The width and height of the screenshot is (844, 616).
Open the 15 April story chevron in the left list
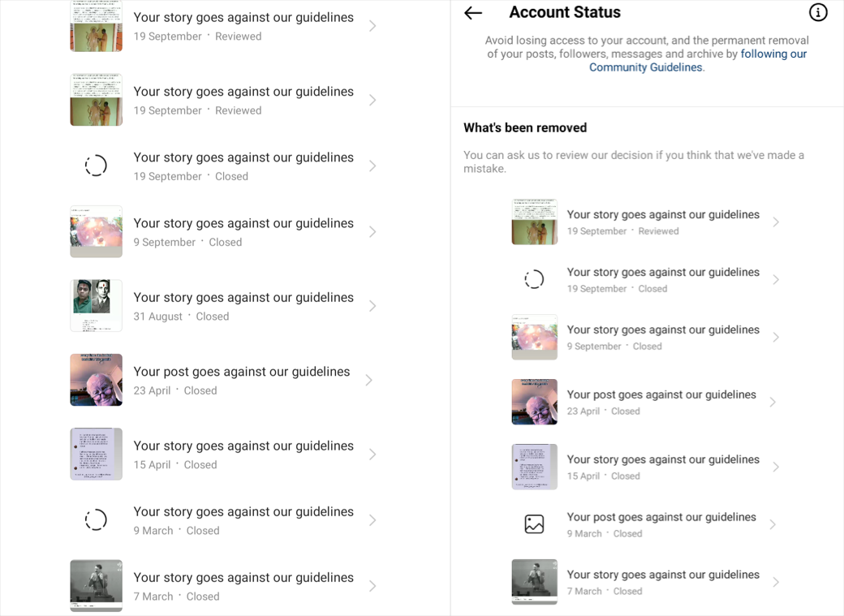(372, 454)
